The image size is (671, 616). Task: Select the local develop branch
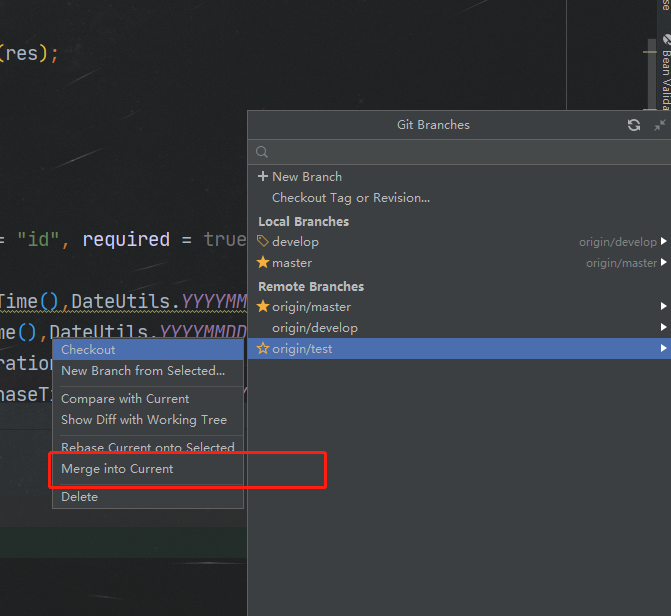tap(459, 242)
